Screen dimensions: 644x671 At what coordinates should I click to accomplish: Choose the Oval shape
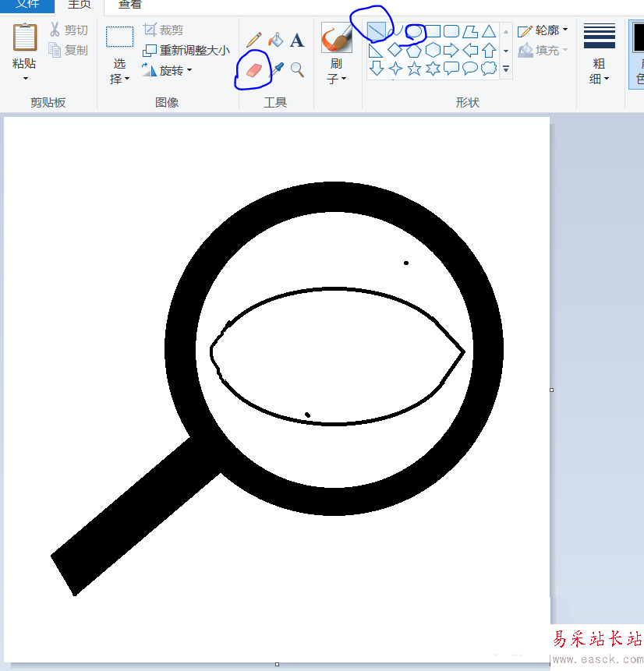coord(414,31)
